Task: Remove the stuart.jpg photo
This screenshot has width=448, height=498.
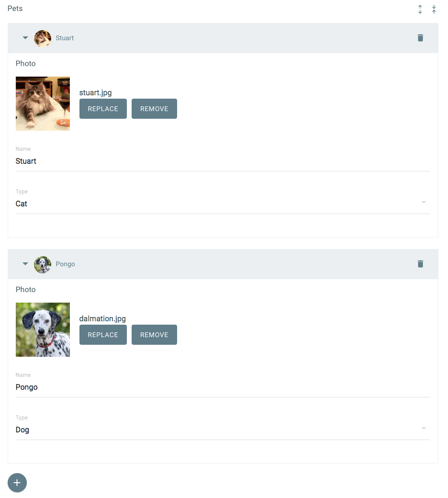Action: [154, 109]
